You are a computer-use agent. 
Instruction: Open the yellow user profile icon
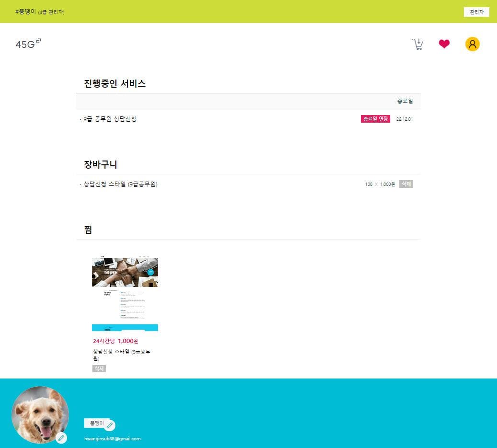click(x=472, y=44)
